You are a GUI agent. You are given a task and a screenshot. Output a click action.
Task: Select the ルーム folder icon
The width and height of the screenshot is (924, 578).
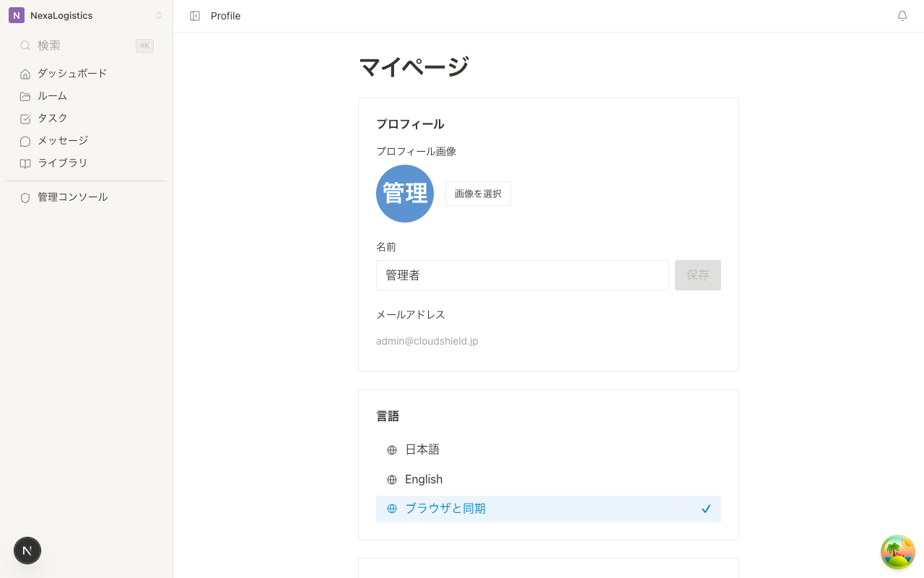25,95
